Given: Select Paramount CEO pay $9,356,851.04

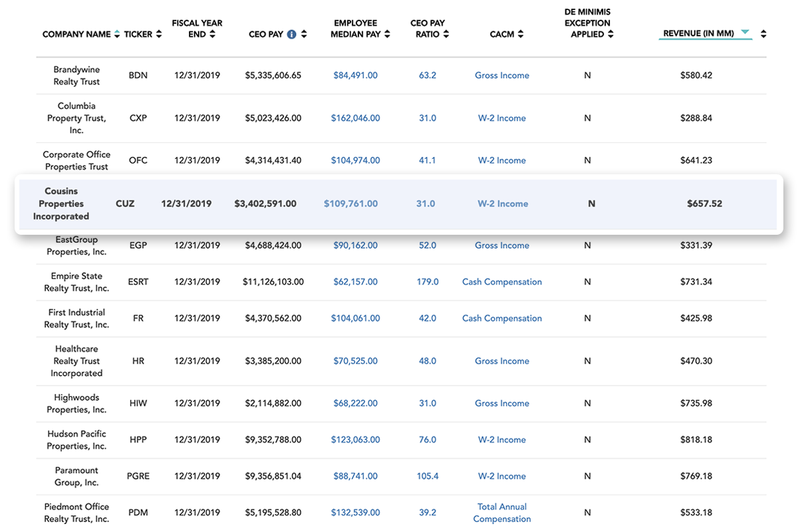Looking at the screenshot, I should pyautogui.click(x=273, y=476).
